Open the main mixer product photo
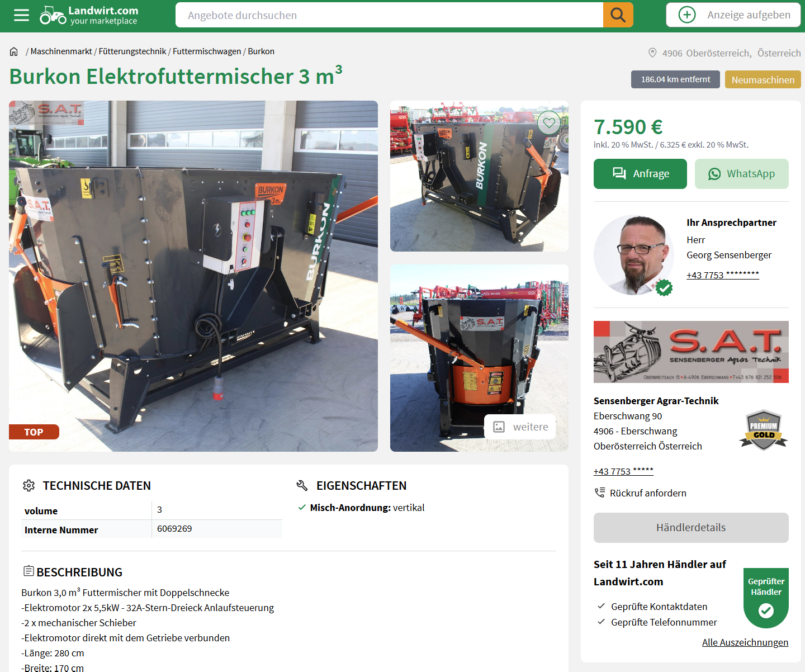This screenshot has width=805, height=672. tap(193, 276)
